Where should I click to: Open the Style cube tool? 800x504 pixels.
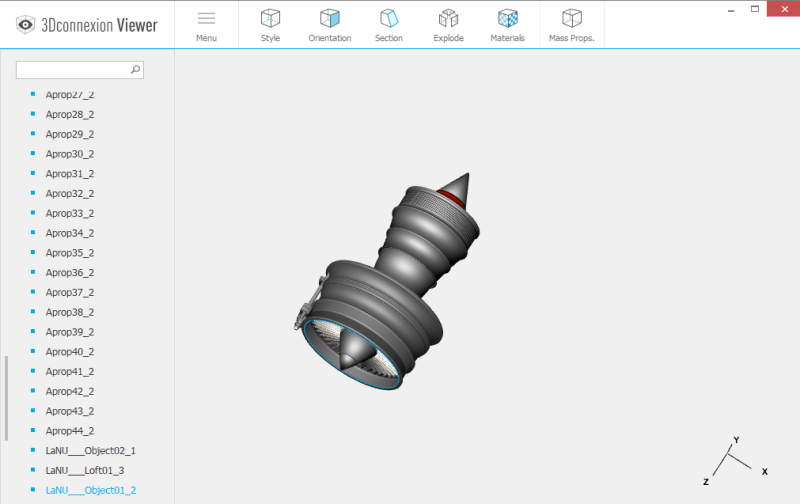pyautogui.click(x=270, y=26)
